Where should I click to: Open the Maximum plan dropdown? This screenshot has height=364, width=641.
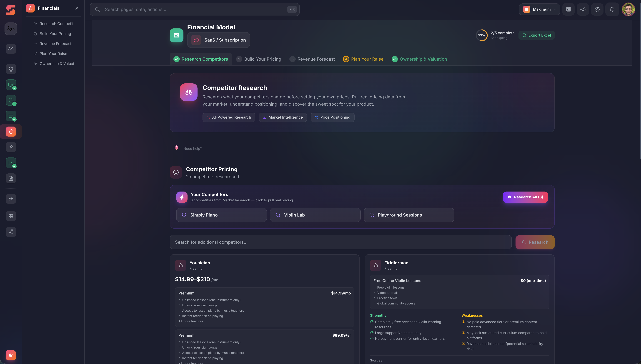coord(539,9)
